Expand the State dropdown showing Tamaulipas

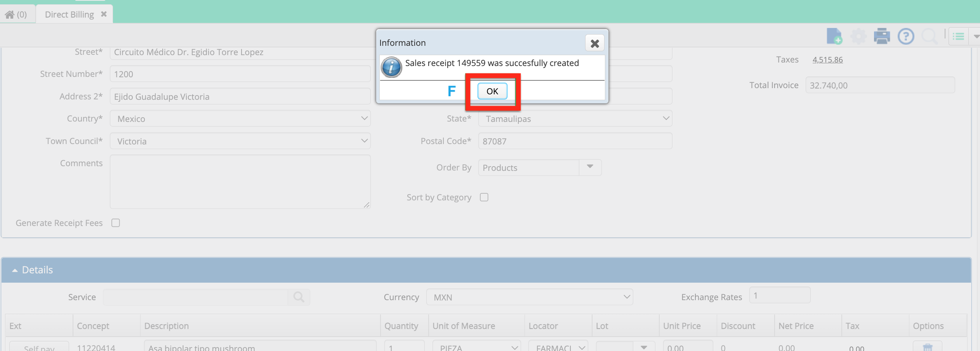(x=575, y=118)
